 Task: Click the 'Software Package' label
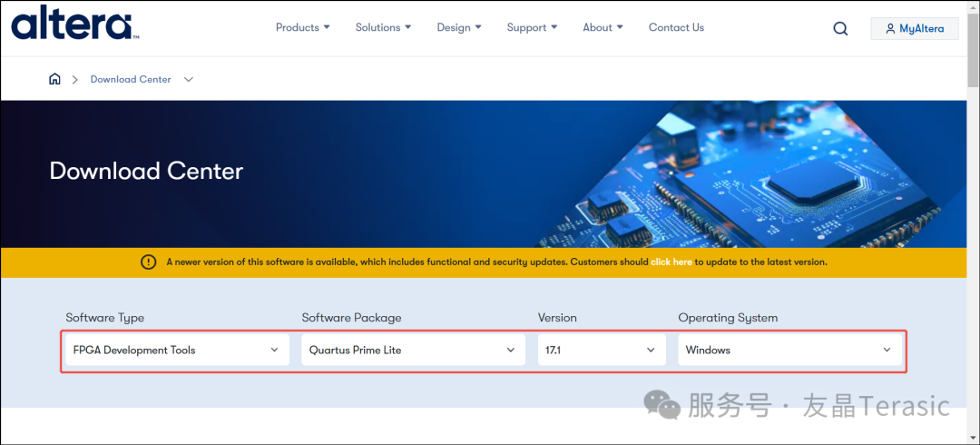point(351,318)
